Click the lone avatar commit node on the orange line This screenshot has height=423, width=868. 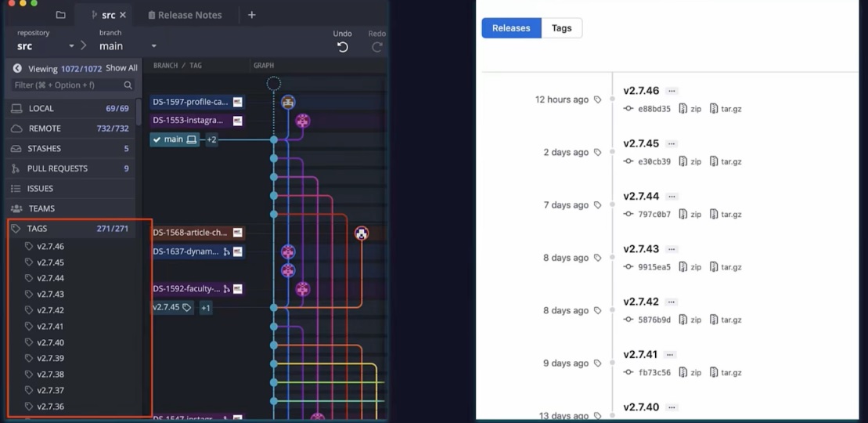click(x=362, y=233)
